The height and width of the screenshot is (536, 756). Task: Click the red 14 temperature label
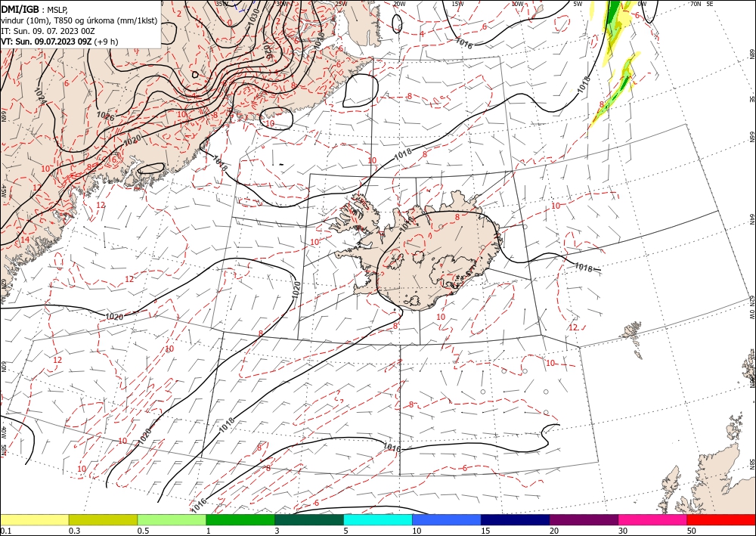pos(25,240)
